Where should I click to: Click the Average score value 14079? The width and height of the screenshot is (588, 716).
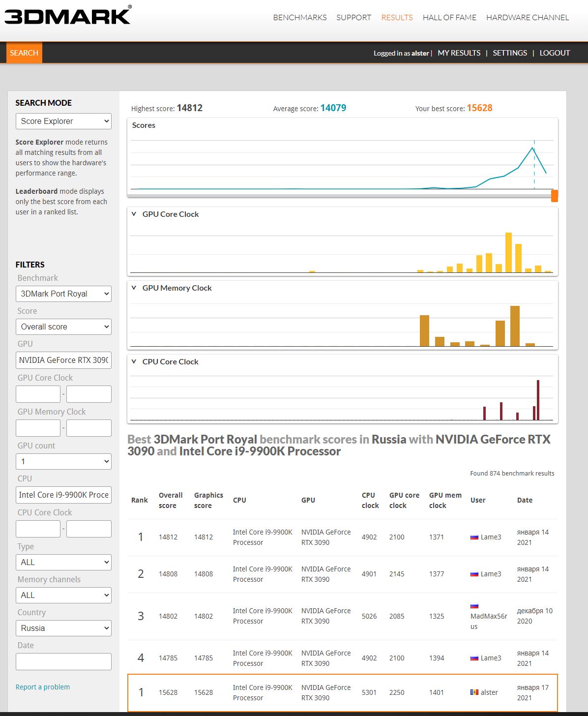(x=333, y=108)
